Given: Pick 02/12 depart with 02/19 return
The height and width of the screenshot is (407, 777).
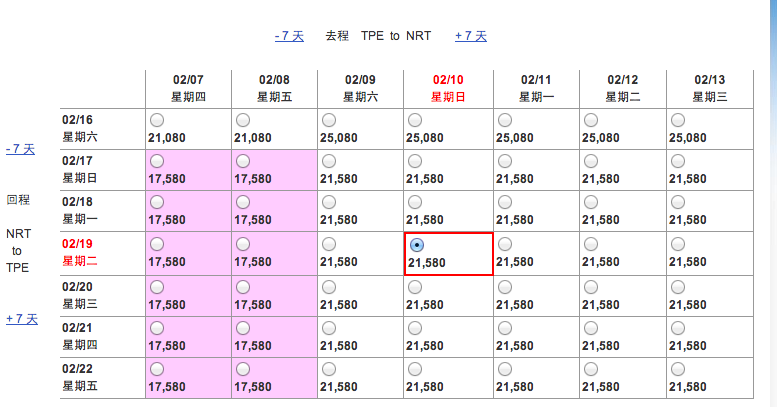Looking at the screenshot, I should (591, 244).
